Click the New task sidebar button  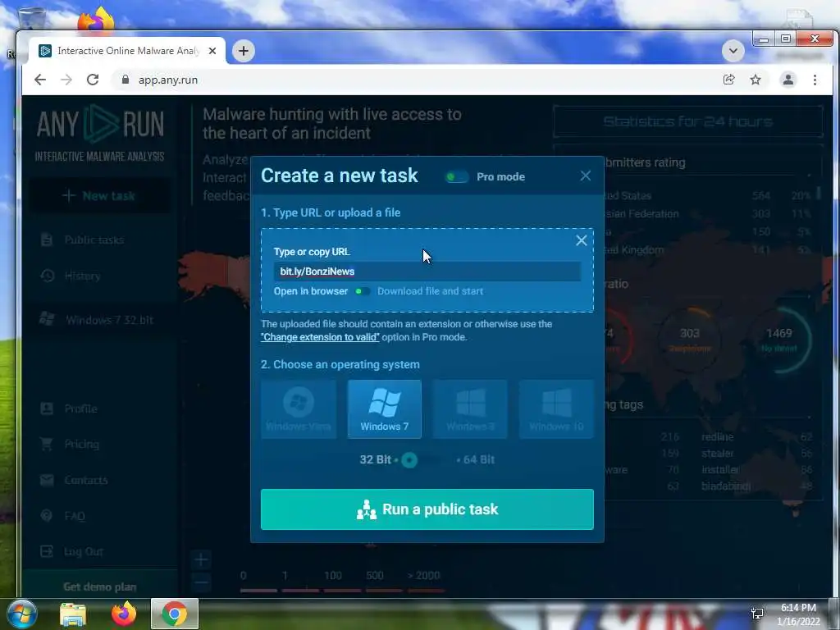click(x=99, y=195)
